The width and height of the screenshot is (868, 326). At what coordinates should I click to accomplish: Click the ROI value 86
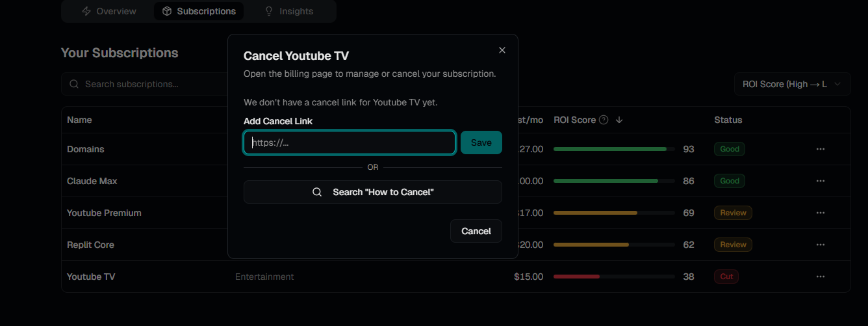689,181
